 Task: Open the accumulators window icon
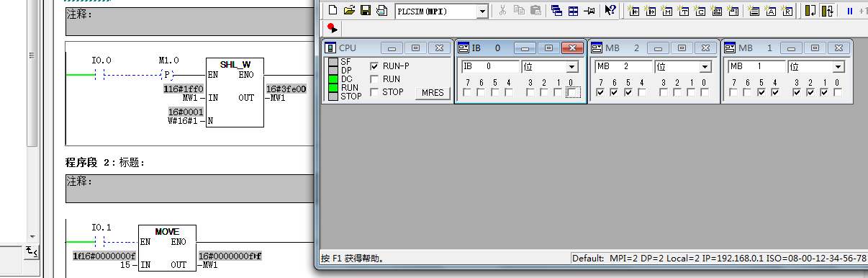[x=771, y=11]
